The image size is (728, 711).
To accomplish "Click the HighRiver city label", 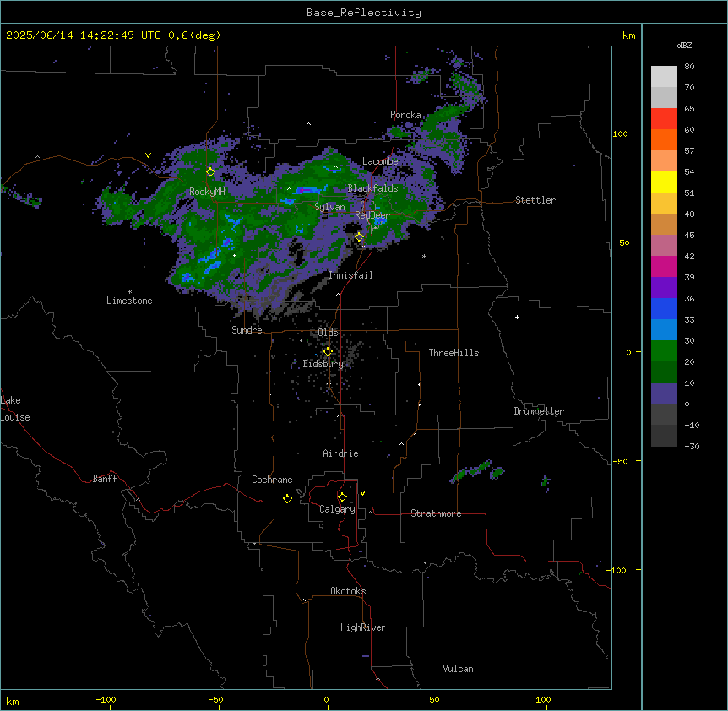I will (x=363, y=627).
